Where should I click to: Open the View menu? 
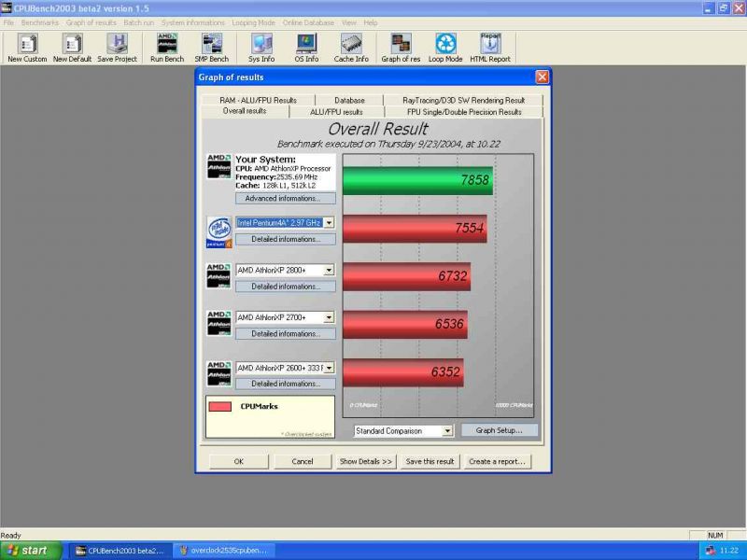pos(348,22)
